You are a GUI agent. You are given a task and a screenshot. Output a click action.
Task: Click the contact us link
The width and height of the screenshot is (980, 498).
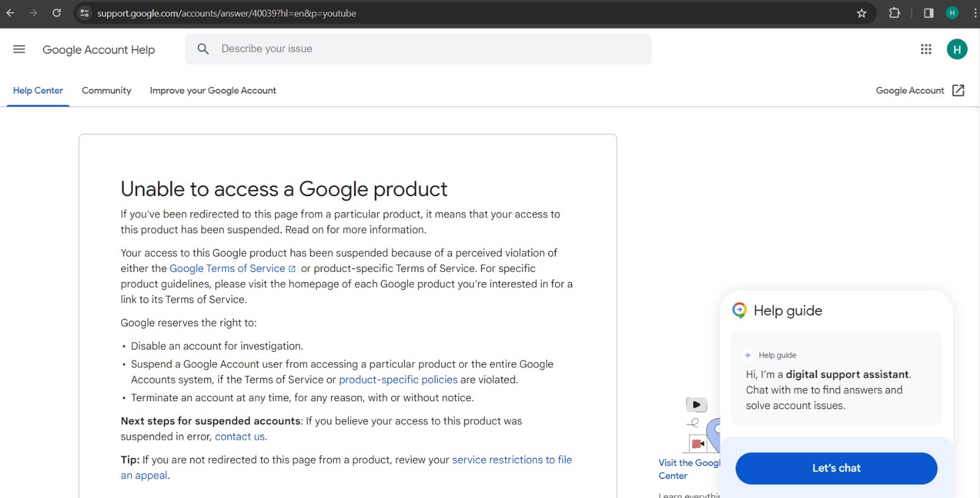click(x=239, y=437)
